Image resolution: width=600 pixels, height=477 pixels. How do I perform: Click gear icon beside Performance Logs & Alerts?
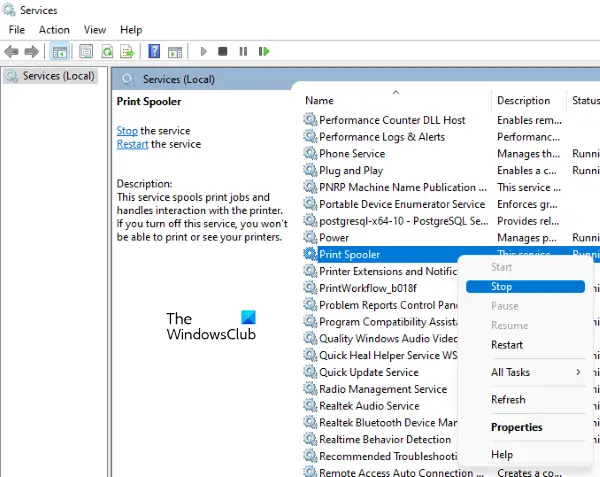coord(310,136)
